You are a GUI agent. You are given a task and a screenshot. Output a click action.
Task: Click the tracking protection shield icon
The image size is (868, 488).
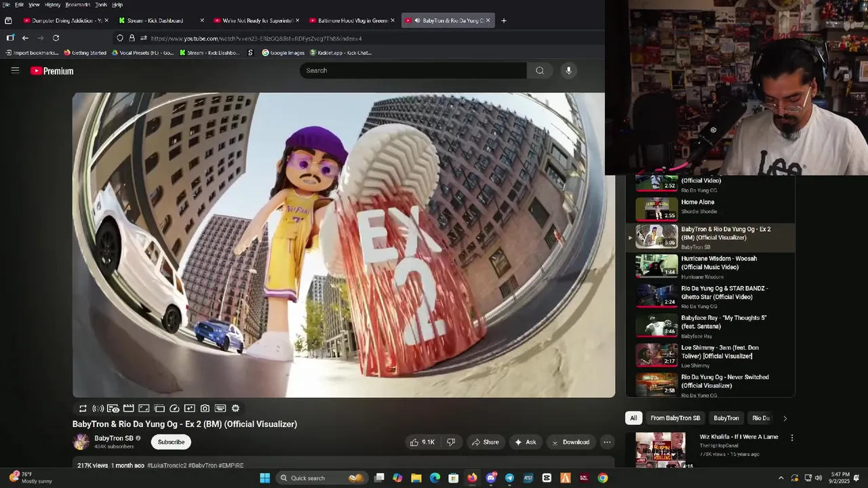(x=120, y=38)
